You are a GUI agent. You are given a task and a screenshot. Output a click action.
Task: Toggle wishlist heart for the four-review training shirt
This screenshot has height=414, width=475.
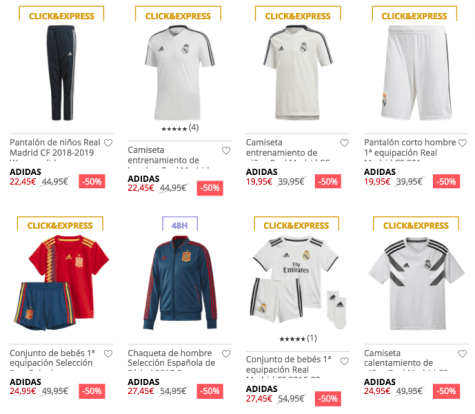[x=226, y=150]
